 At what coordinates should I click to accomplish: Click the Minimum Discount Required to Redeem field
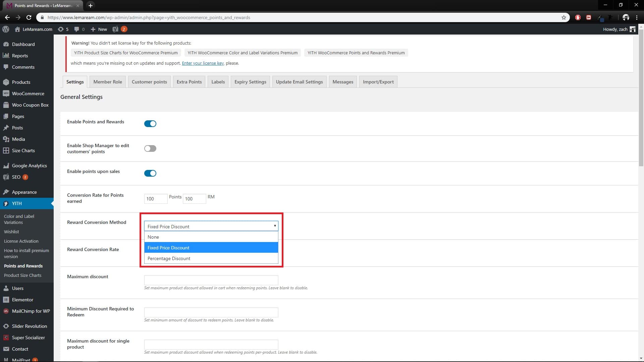point(211,312)
